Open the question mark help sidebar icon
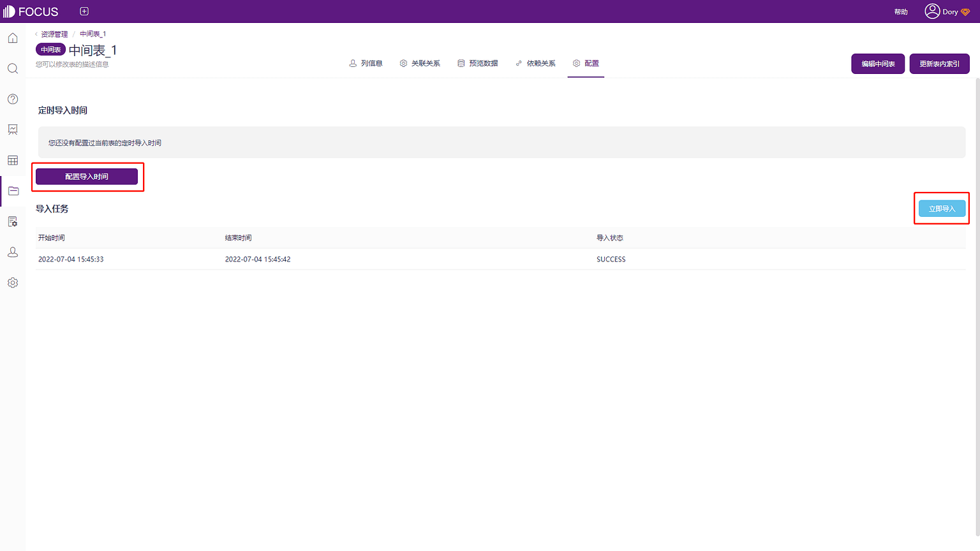 (x=13, y=99)
